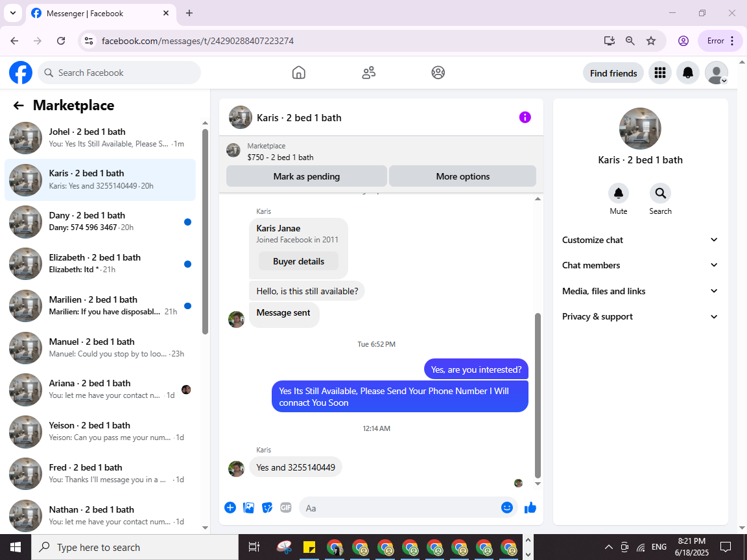This screenshot has width=747, height=560.
Task: Click Mark as pending button
Action: click(306, 176)
